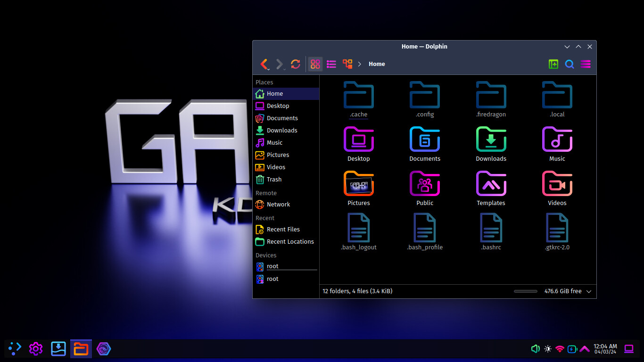Screen dimensions: 644x362
Task: Select the .gtkrc-2.0 file icon
Action: [557, 228]
